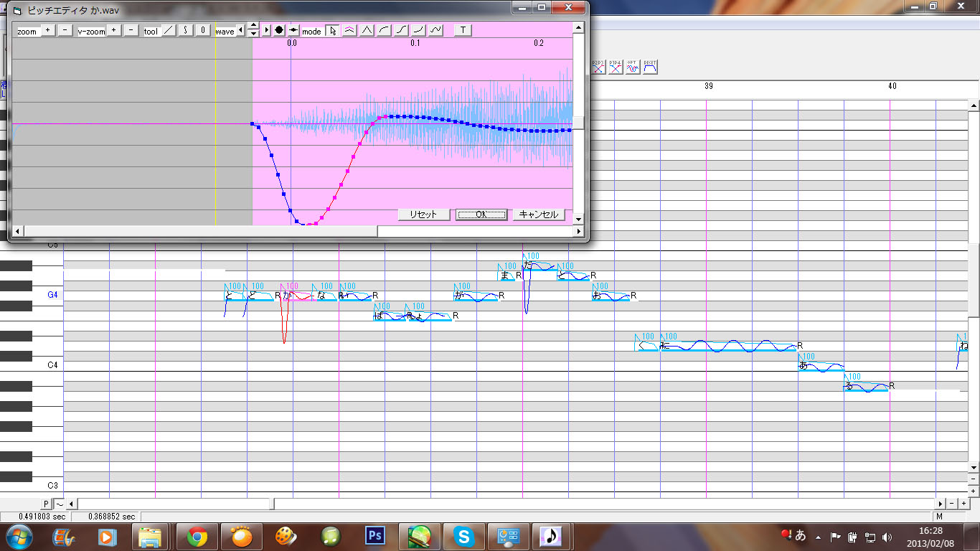Click pitch editor vertical scroll up arrow
980x551 pixels.
click(578, 27)
